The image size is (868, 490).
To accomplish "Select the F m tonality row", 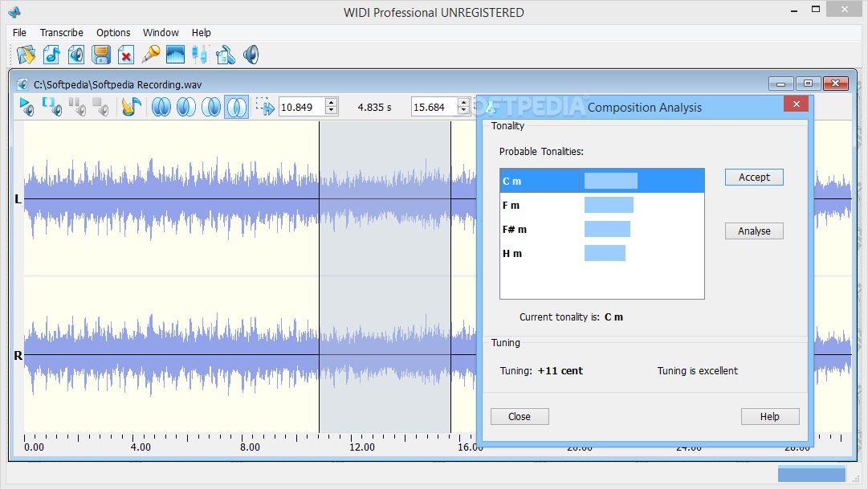I will [601, 206].
